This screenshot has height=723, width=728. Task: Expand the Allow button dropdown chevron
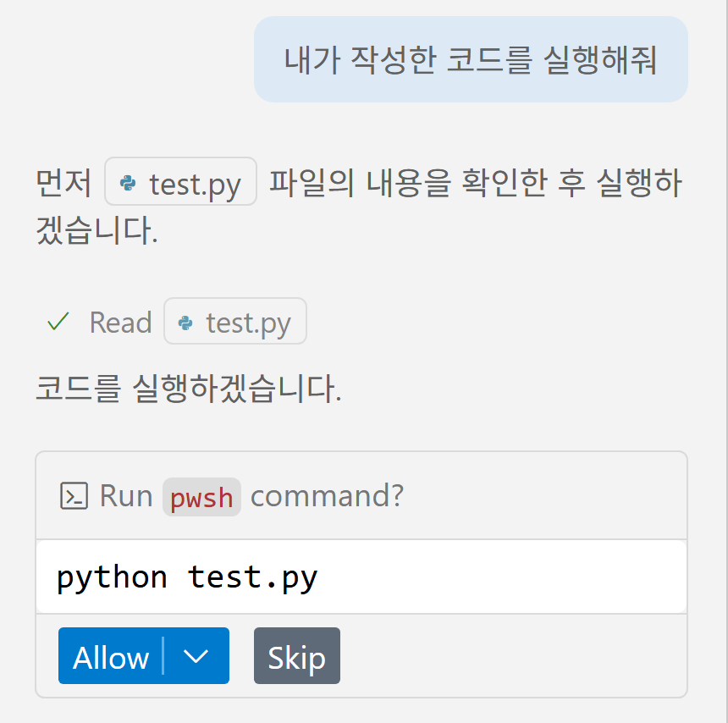(196, 655)
